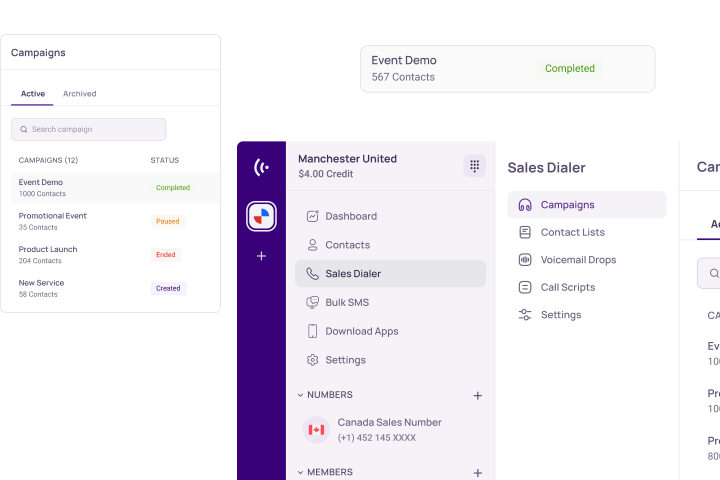Add a new number with plus icon
This screenshot has height=480, width=720.
point(478,395)
